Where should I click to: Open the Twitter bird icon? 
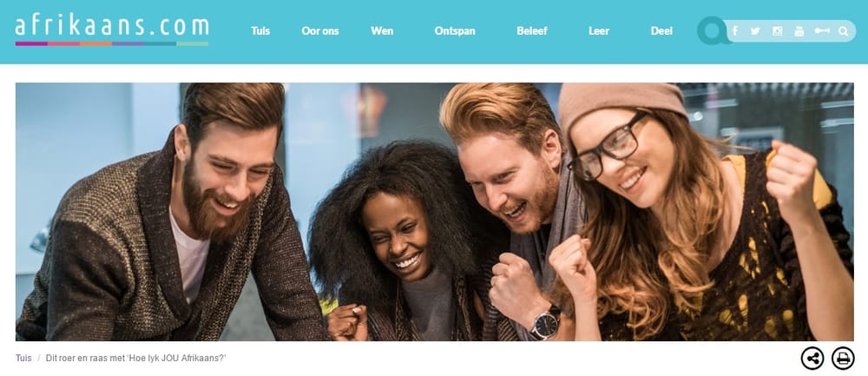point(755,31)
